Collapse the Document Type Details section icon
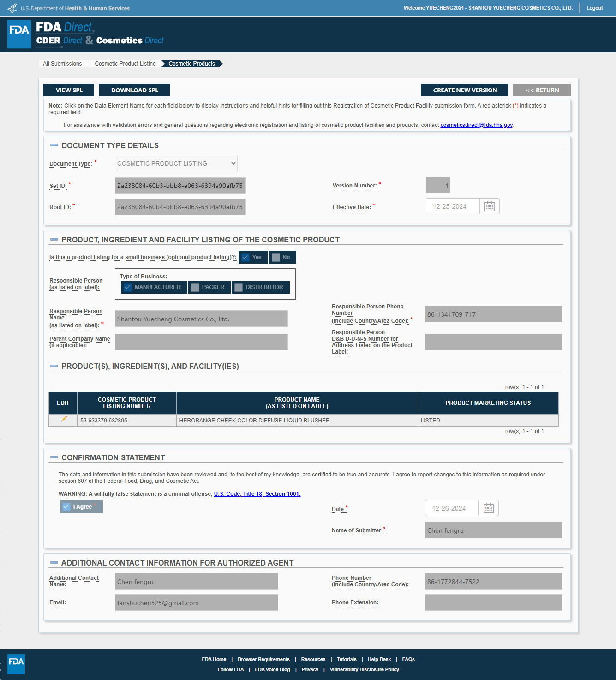This screenshot has width=616, height=680. (54, 145)
